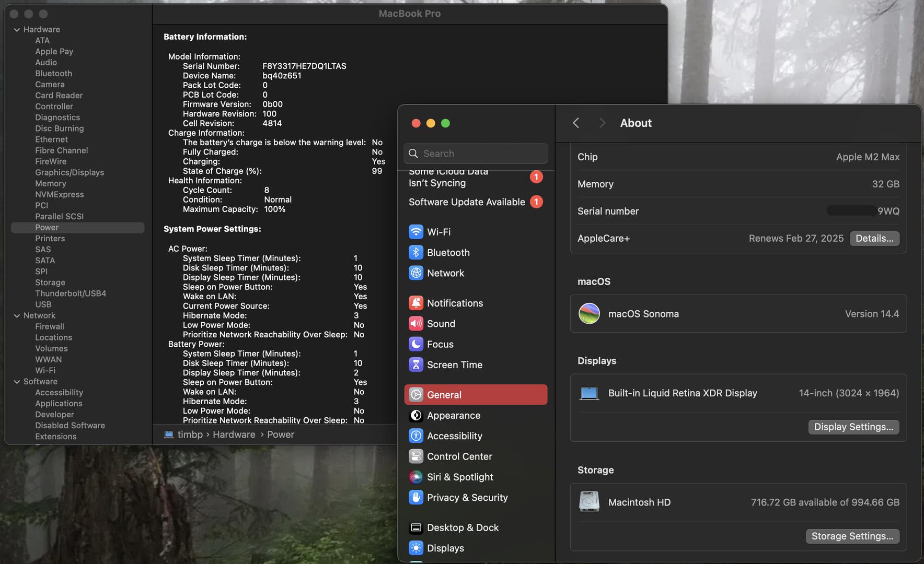
Task: Go forward with the right chevron in About
Action: tap(602, 123)
